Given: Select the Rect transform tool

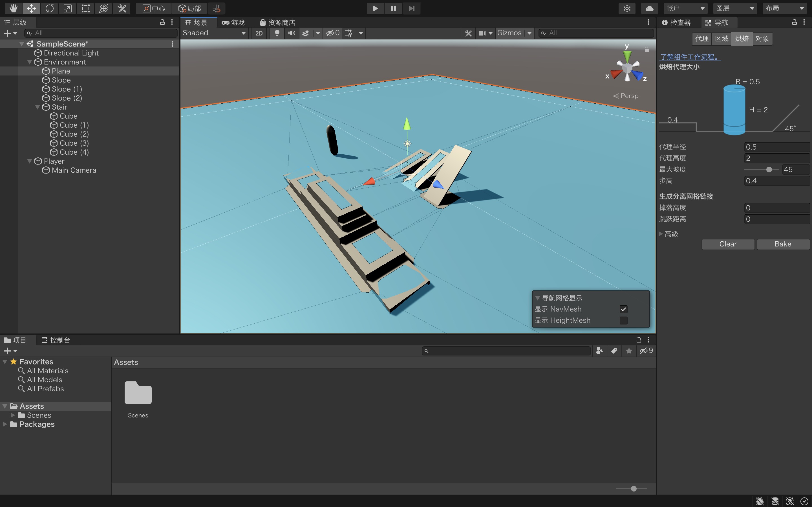Looking at the screenshot, I should (85, 8).
